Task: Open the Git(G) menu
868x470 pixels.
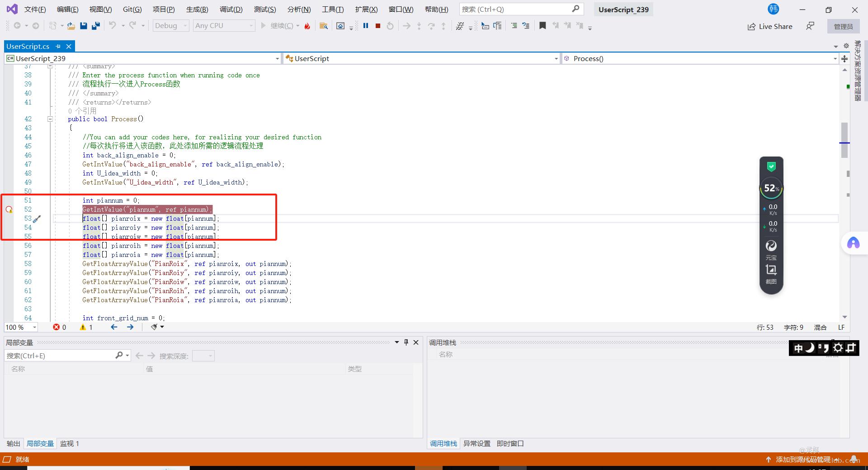Action: tap(132, 9)
